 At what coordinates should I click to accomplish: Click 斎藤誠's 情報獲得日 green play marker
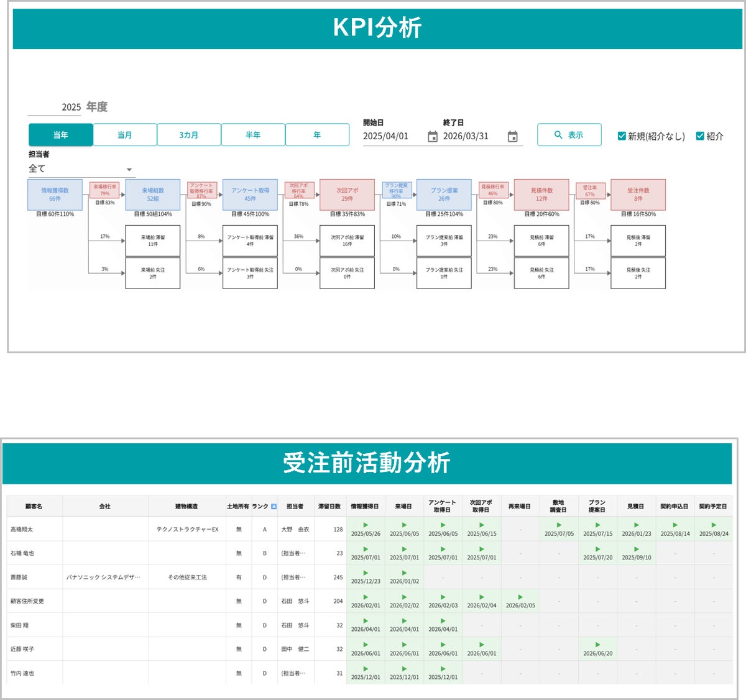pyautogui.click(x=366, y=573)
